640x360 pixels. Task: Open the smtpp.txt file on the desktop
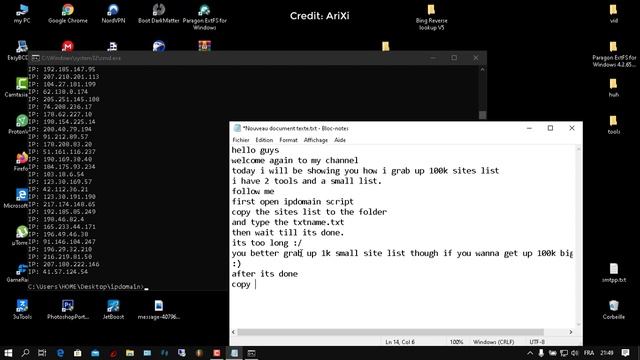click(x=613, y=273)
